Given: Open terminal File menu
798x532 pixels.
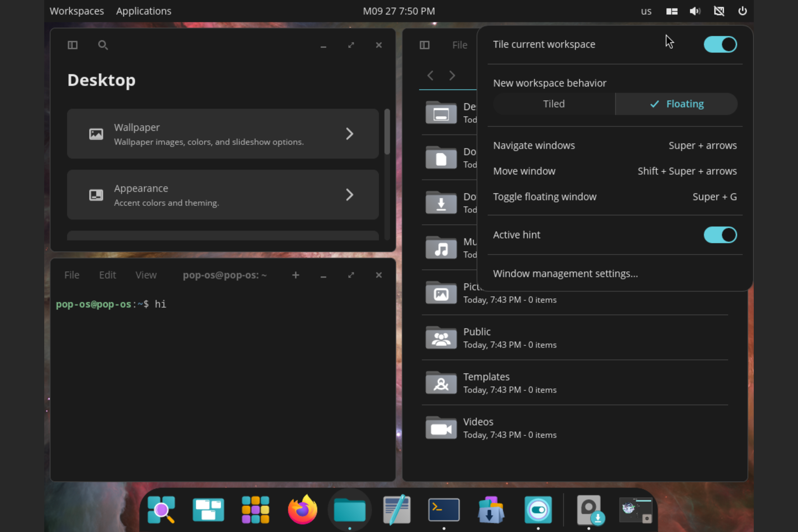Looking at the screenshot, I should pyautogui.click(x=72, y=275).
